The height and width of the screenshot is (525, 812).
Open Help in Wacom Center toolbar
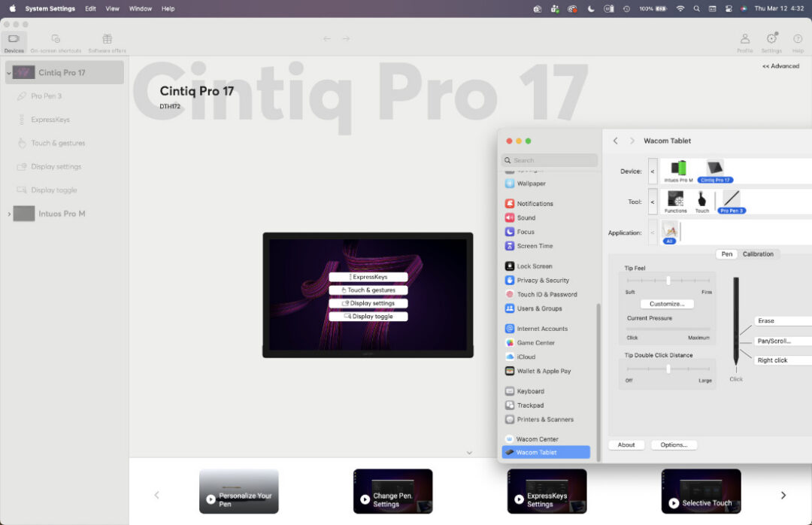click(798, 43)
